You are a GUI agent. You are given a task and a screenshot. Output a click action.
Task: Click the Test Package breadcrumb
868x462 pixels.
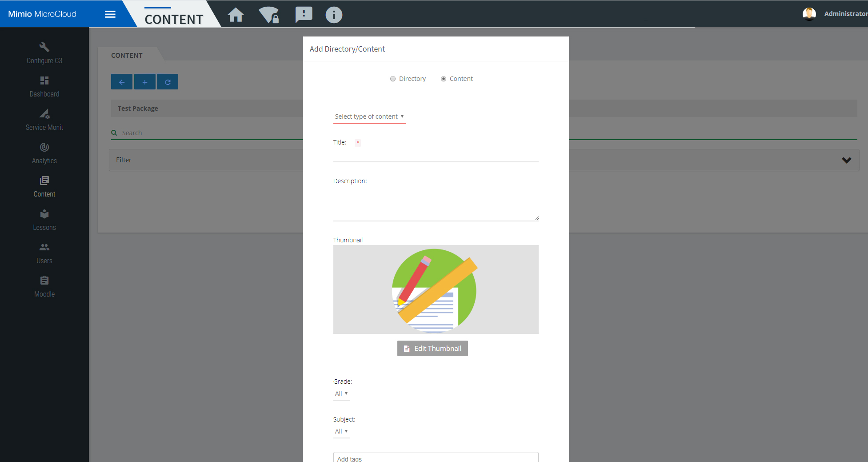click(x=138, y=108)
